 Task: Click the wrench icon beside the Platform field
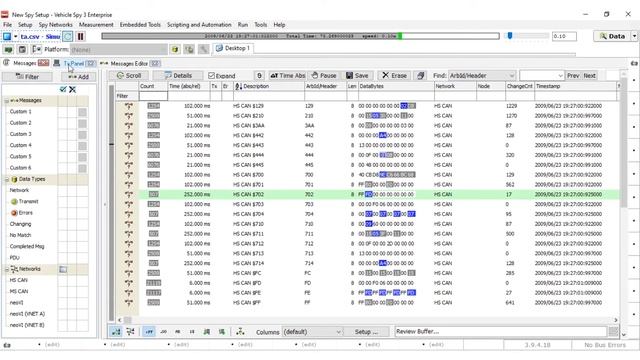coord(203,49)
